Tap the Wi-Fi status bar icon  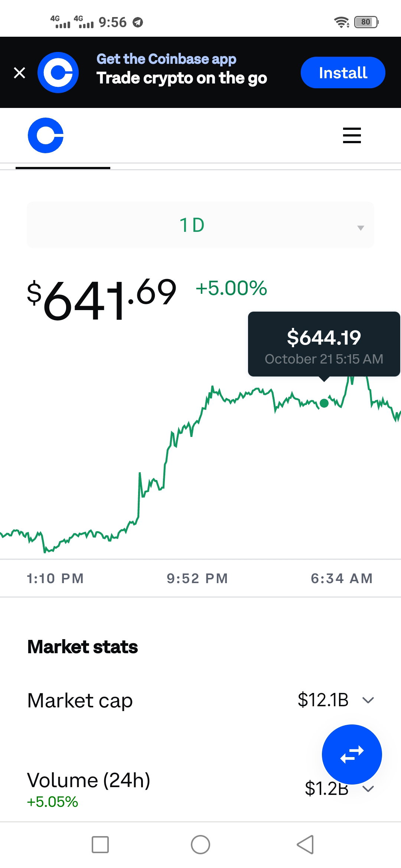342,22
